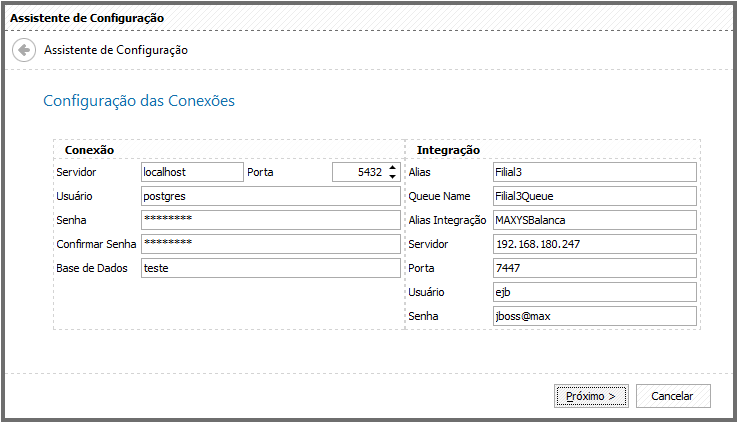
Task: Increase the Porta value with up arrow
Action: point(393,168)
